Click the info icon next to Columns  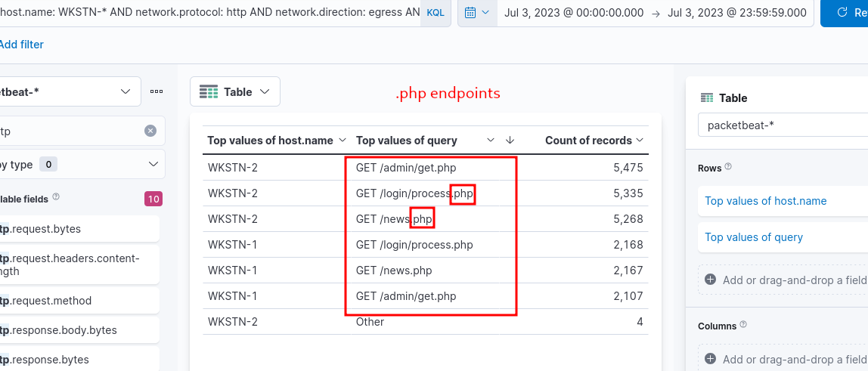point(743,326)
